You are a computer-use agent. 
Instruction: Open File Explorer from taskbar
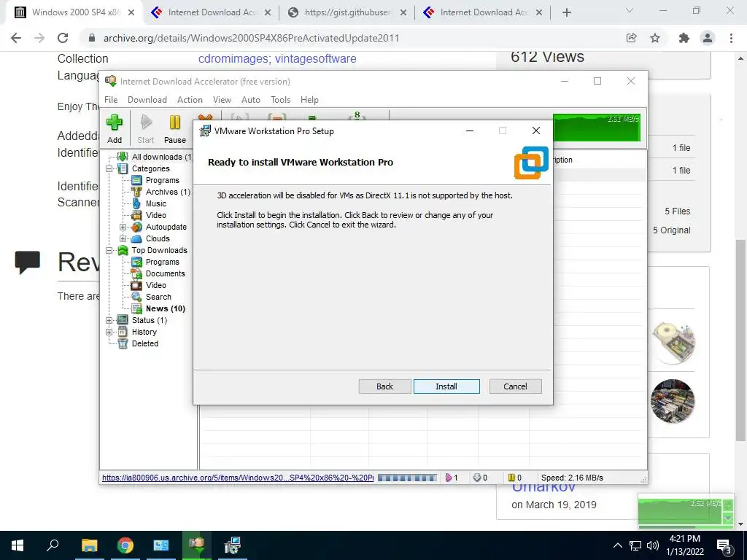click(89, 545)
